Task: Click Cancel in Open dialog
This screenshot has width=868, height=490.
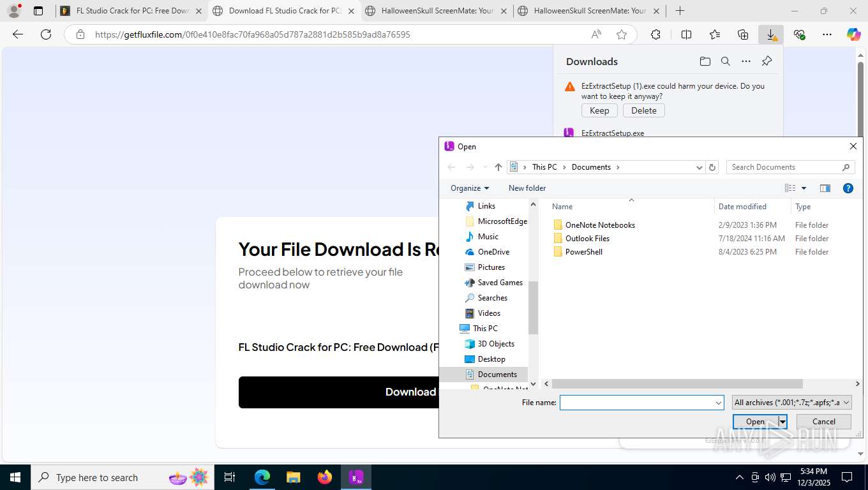Action: tap(824, 422)
